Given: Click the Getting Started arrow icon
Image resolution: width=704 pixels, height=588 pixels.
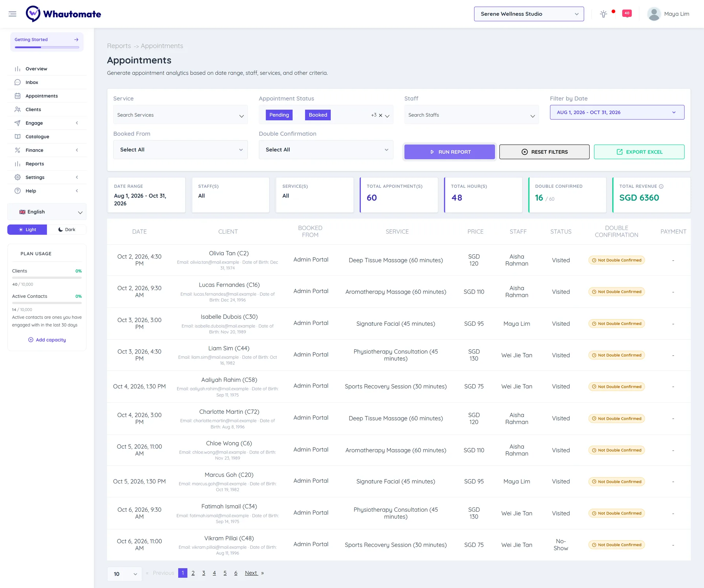Looking at the screenshot, I should (x=76, y=40).
